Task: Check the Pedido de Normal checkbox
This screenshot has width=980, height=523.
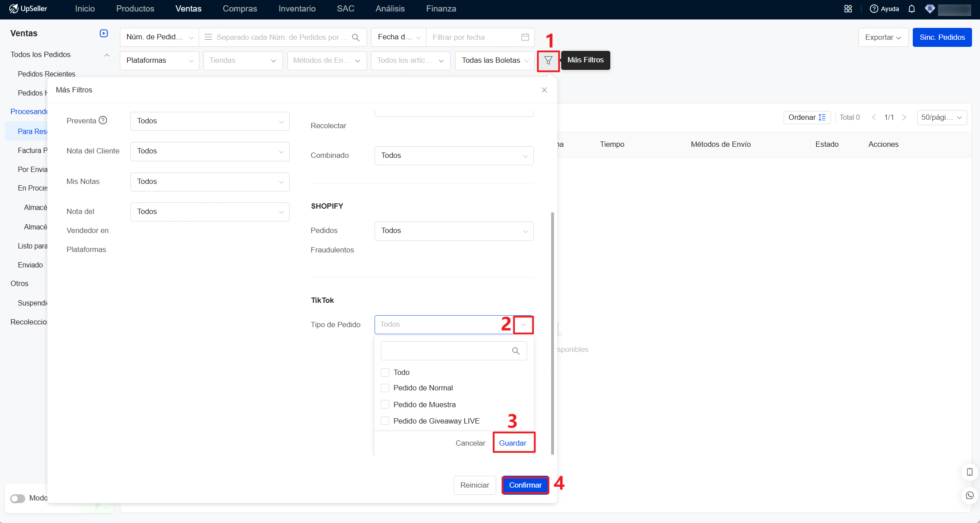Action: pos(385,388)
